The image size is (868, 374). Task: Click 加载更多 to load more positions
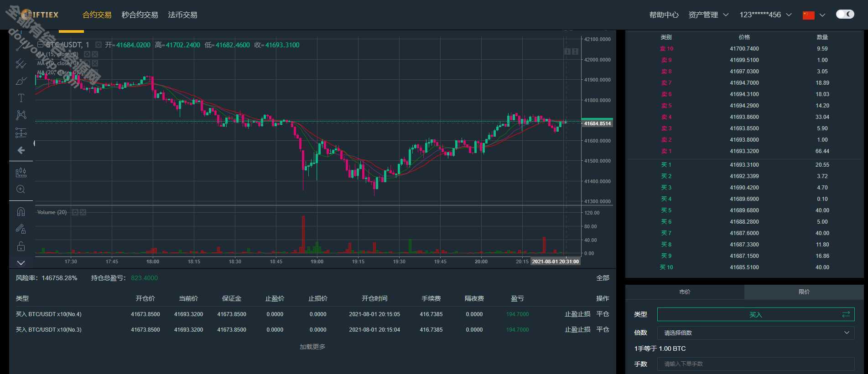312,347
